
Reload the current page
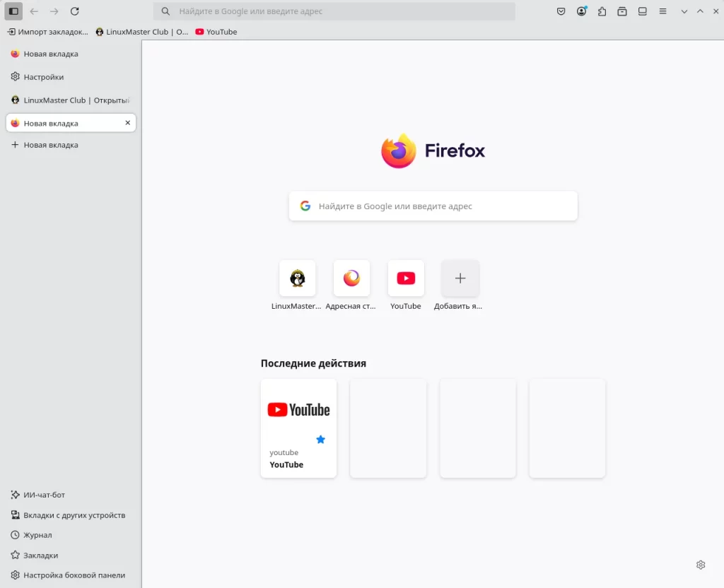click(x=74, y=11)
